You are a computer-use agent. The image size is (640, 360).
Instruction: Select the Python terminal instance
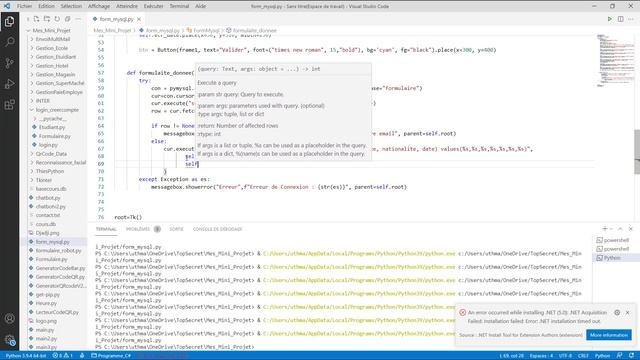click(x=609, y=258)
